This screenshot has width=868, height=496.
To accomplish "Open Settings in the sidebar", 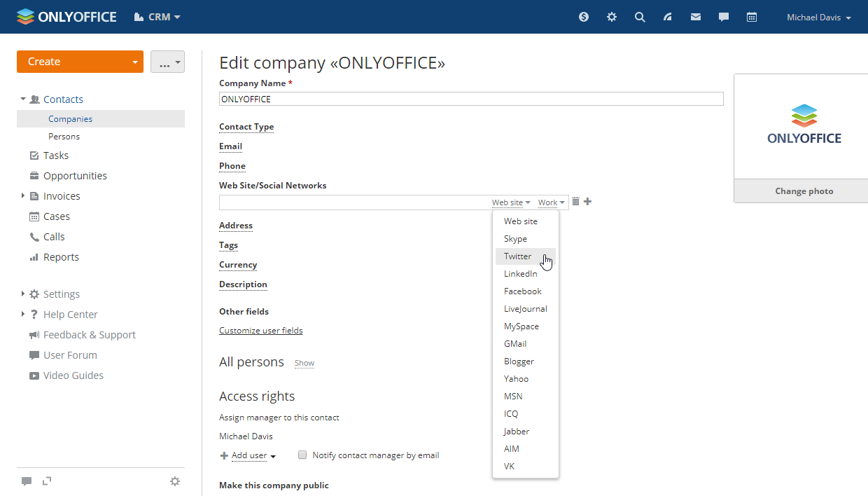I will (x=61, y=294).
